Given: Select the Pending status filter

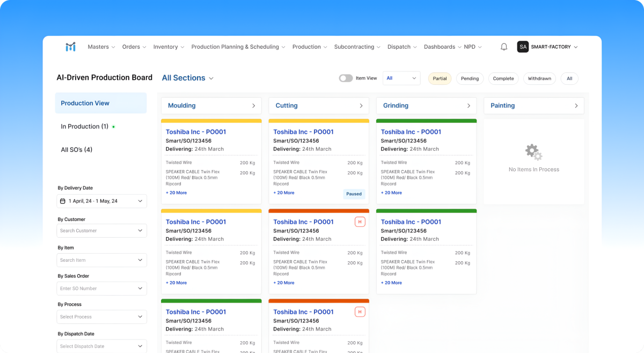Looking at the screenshot, I should [470, 78].
